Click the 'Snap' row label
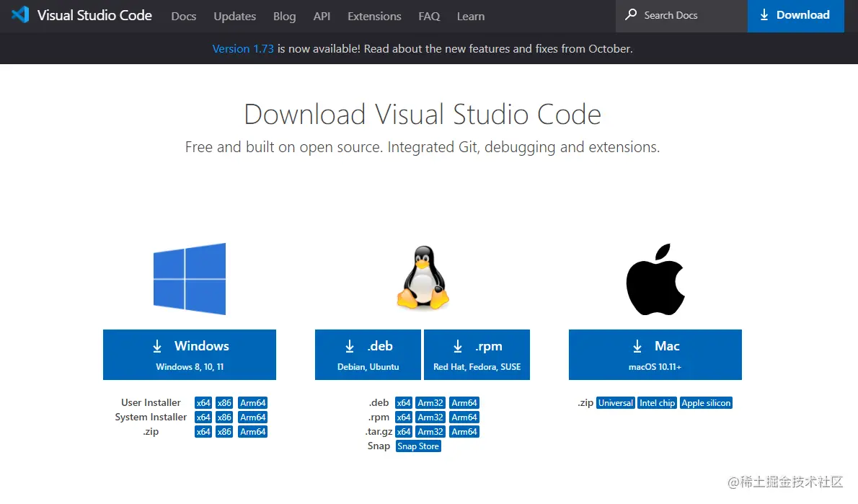 click(379, 446)
